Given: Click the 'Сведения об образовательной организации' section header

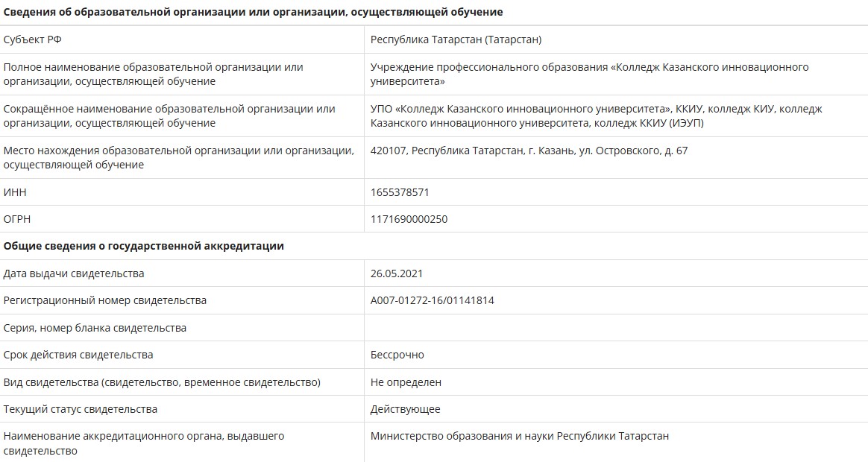Looking at the screenshot, I should [x=254, y=12].
